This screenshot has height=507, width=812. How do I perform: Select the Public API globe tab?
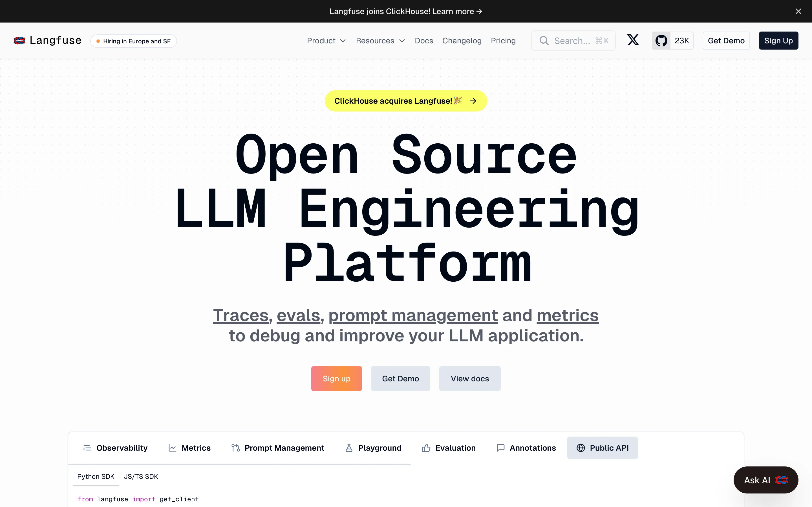point(602,448)
